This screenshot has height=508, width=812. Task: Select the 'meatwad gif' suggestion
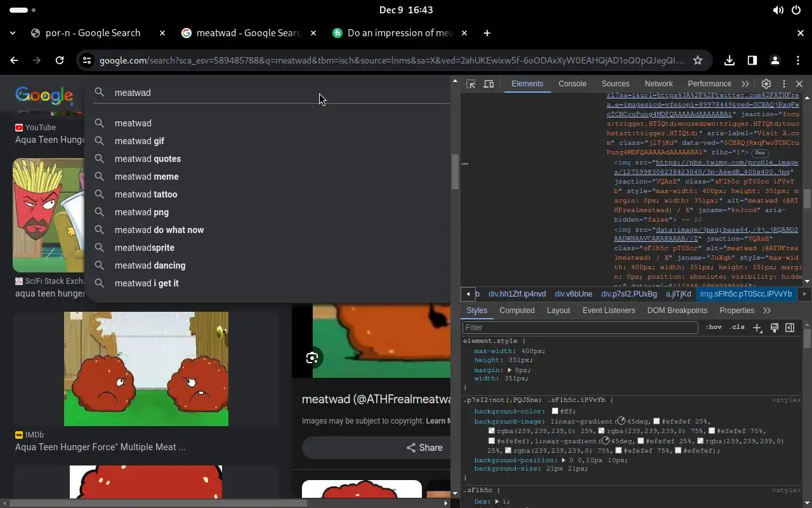pyautogui.click(x=140, y=141)
